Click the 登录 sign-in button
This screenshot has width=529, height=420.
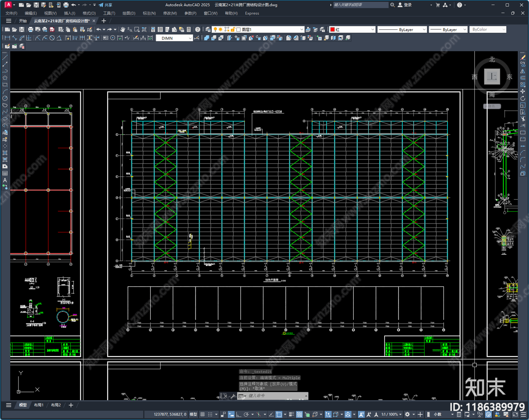pyautogui.click(x=405, y=5)
